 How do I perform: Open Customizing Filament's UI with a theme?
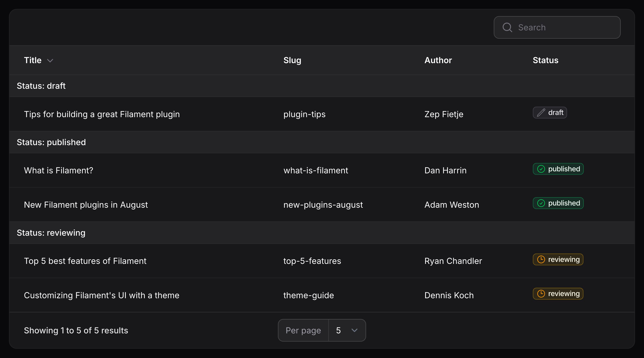click(102, 295)
